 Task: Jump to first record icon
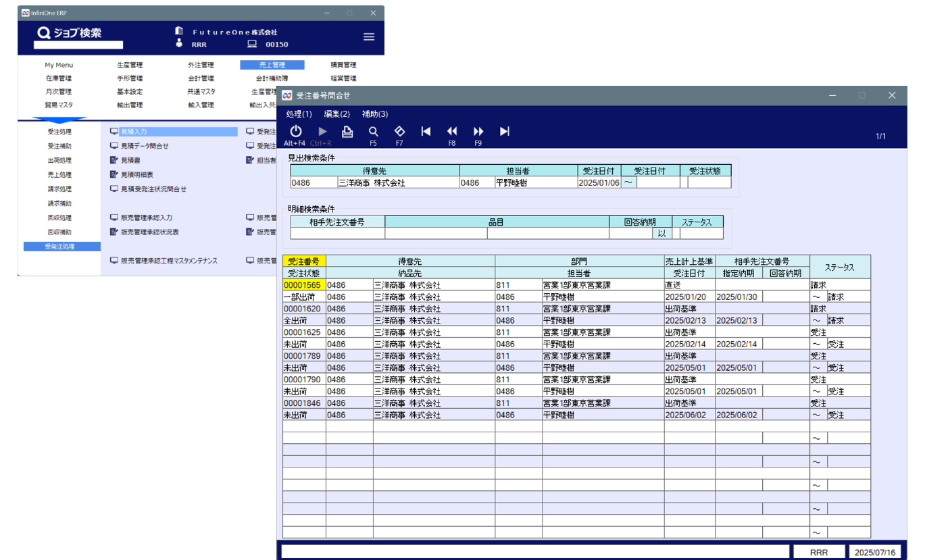point(426,132)
